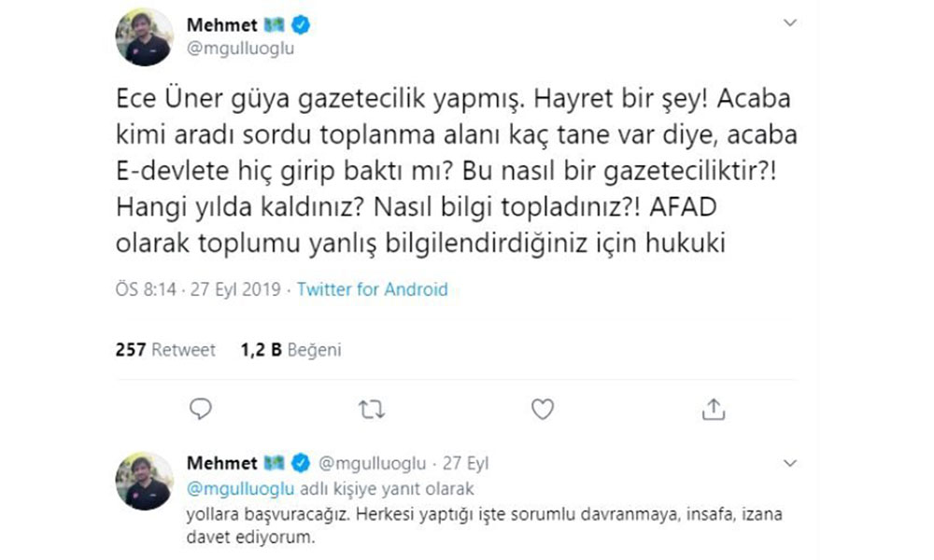The width and height of the screenshot is (934, 560).
Task: View the 257 Retweet list
Action: click(x=165, y=350)
